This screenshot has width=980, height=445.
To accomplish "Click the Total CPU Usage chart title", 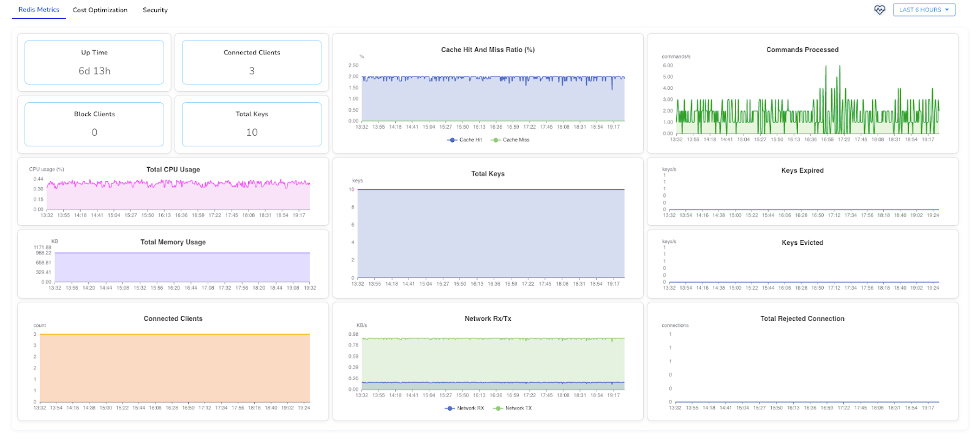I will point(173,170).
